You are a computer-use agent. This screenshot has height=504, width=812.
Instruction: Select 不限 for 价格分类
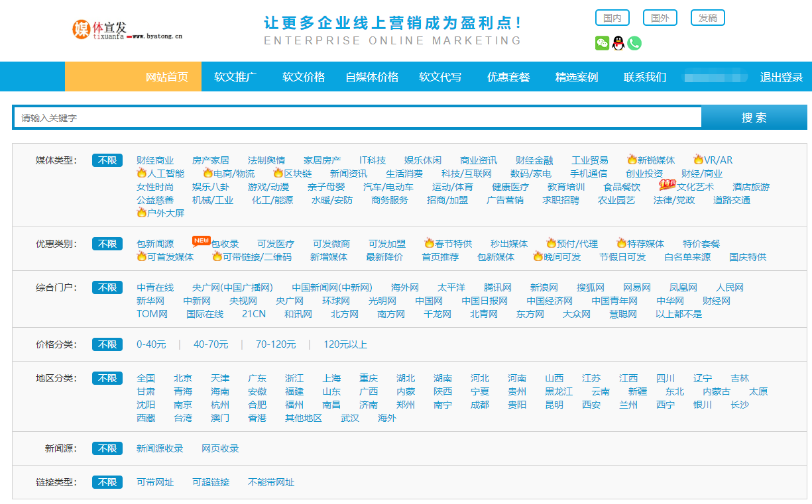pyautogui.click(x=107, y=344)
